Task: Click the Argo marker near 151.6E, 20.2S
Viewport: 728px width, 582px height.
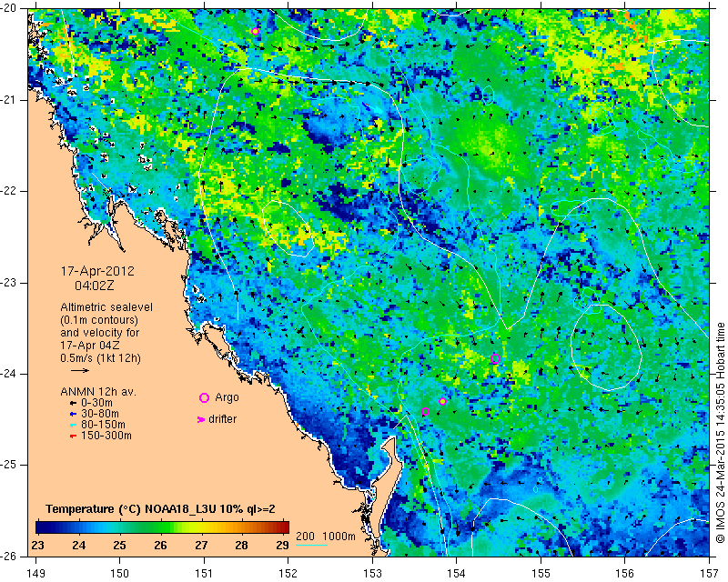Action: (x=255, y=32)
